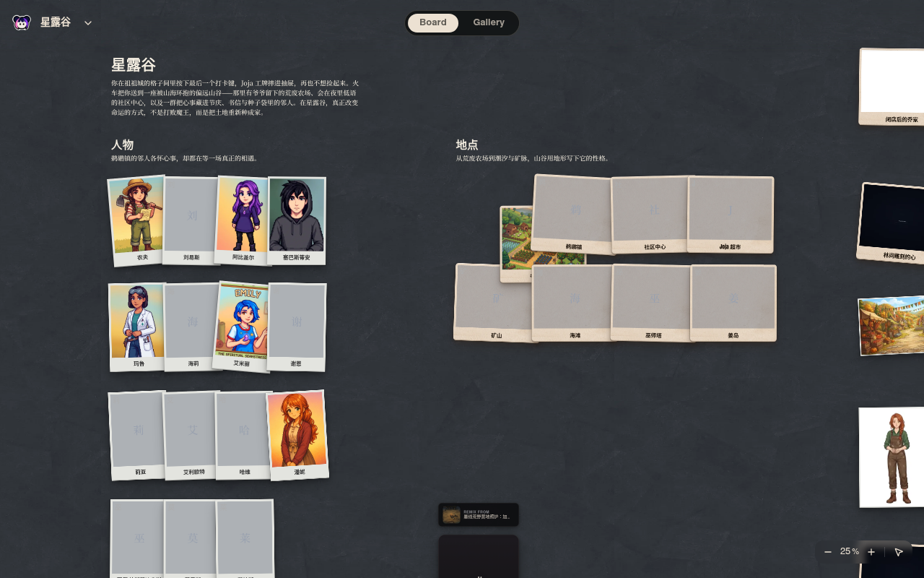Click the 星露谷 board title heading
The image size is (924, 578).
[134, 65]
